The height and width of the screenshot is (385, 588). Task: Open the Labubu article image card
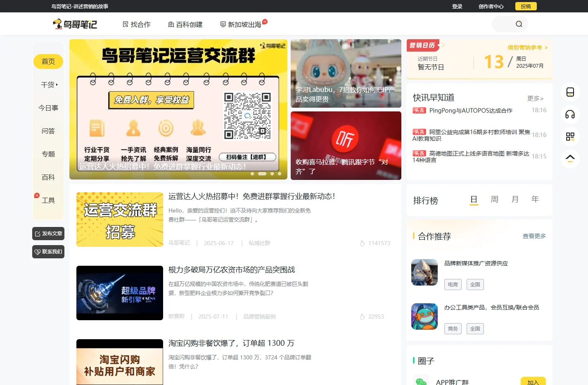[x=346, y=73]
